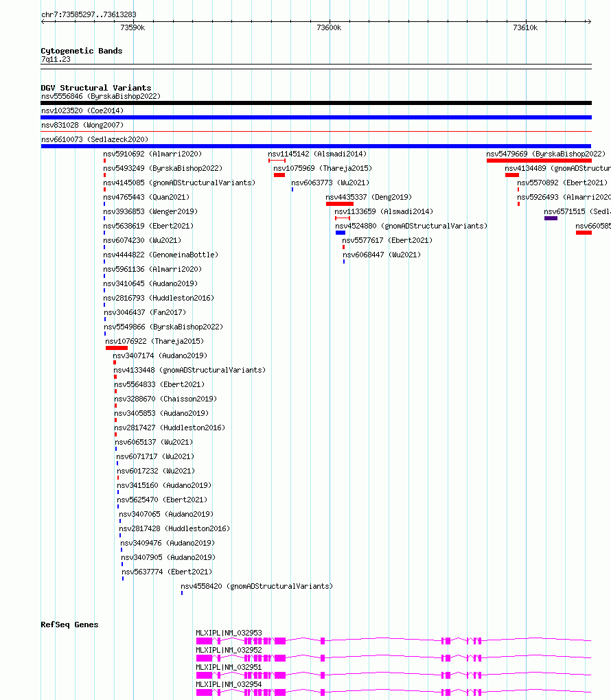Click red bar under nsv1076922 (Thareja2015)

117,348
